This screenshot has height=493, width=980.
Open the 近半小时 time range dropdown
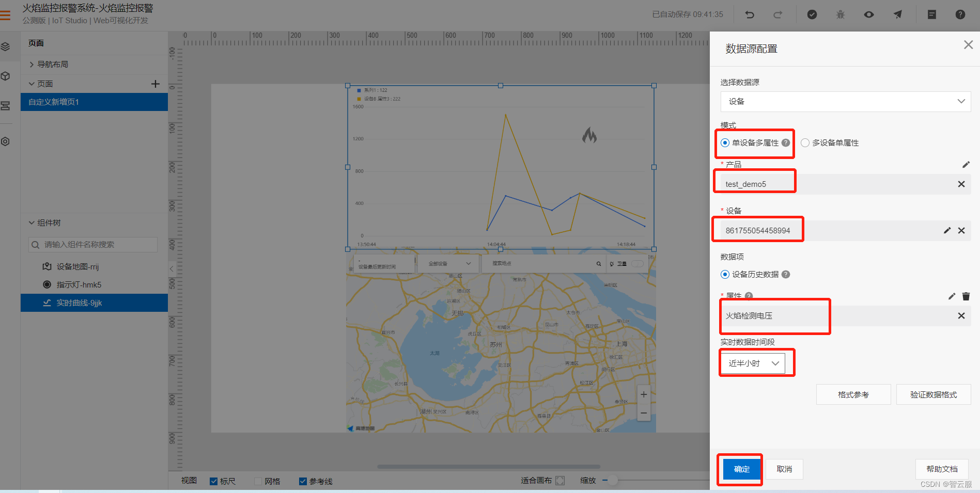coord(753,363)
